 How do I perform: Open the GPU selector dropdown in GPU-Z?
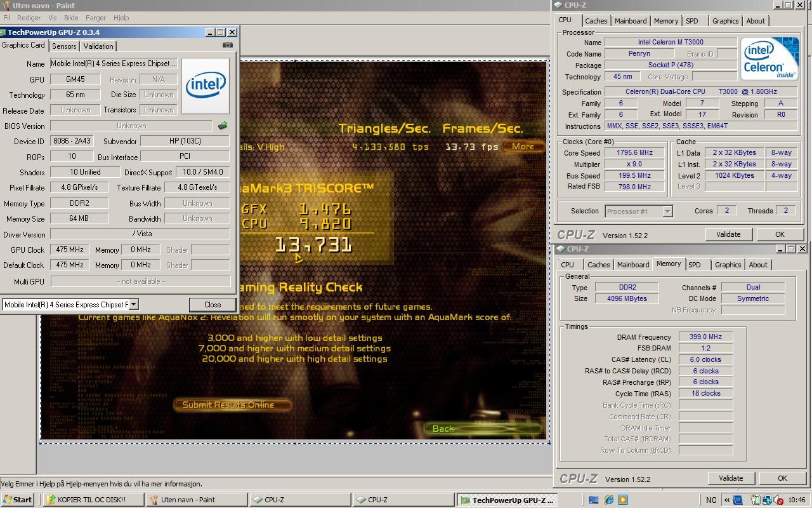pos(133,304)
